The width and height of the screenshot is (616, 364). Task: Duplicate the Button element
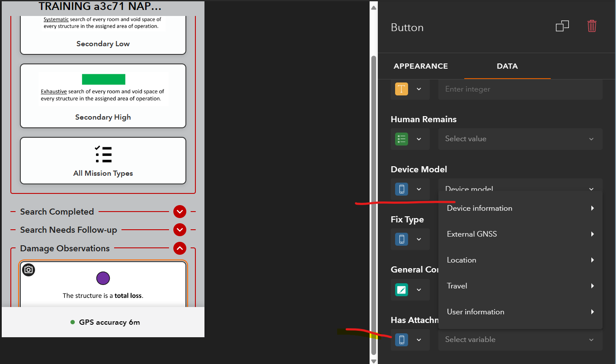coord(562,26)
